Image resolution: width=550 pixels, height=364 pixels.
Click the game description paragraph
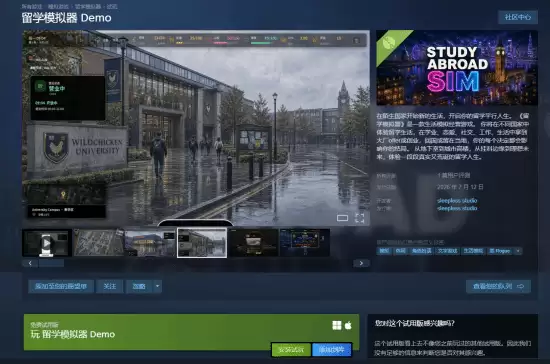[452, 136]
